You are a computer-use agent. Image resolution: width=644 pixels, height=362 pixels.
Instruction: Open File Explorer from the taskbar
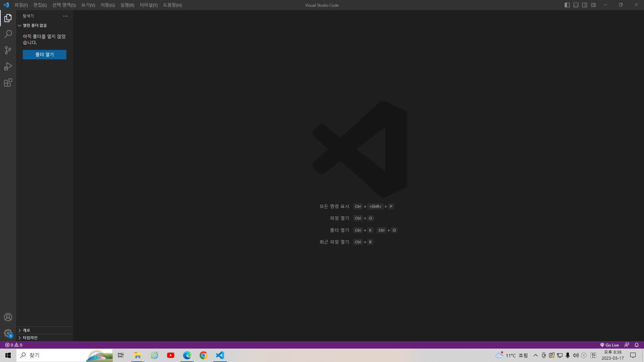click(138, 355)
